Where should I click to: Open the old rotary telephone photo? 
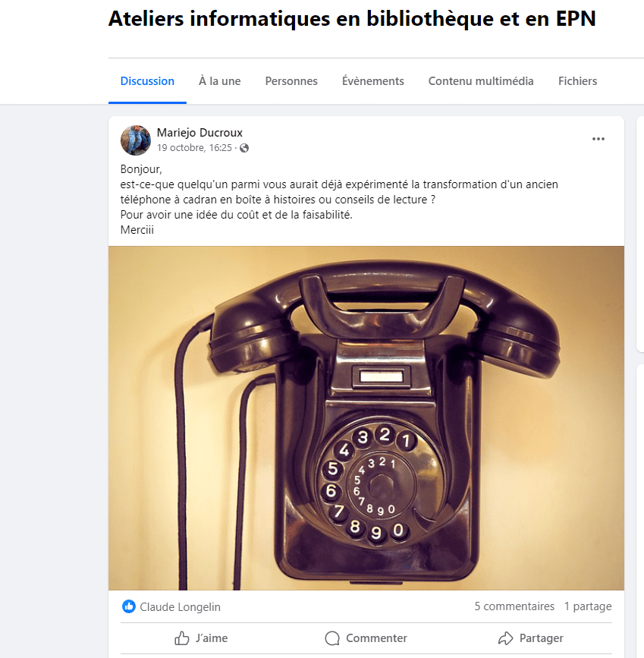[366, 418]
